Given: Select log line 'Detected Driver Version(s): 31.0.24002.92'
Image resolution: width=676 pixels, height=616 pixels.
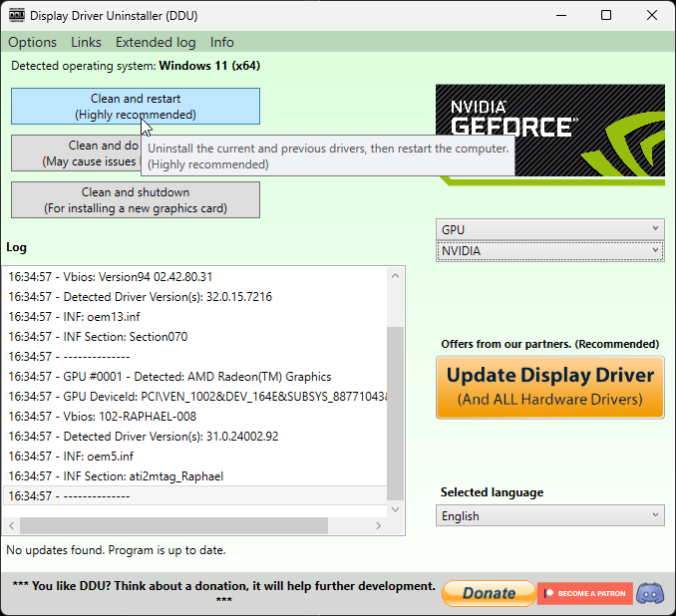Looking at the screenshot, I should pos(194,437).
